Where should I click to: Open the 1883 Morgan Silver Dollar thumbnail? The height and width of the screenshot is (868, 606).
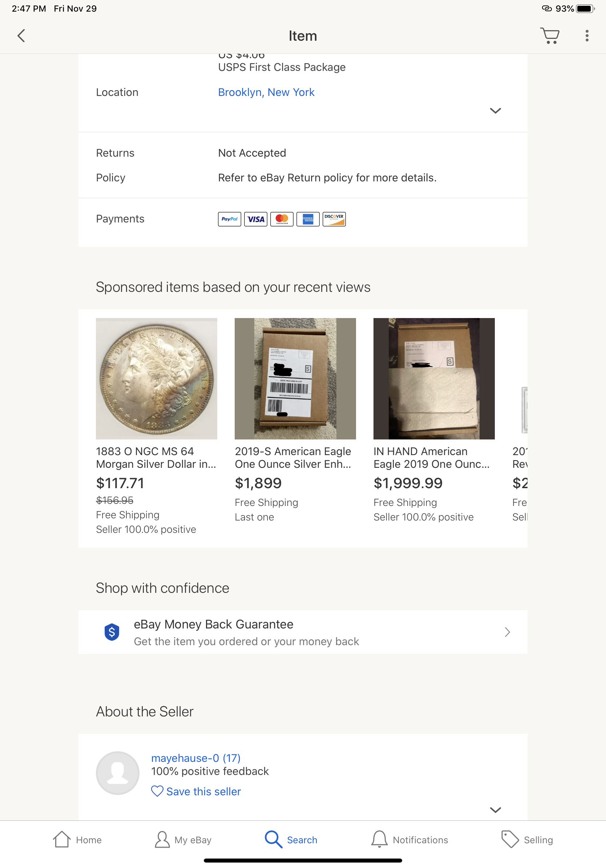(x=157, y=378)
